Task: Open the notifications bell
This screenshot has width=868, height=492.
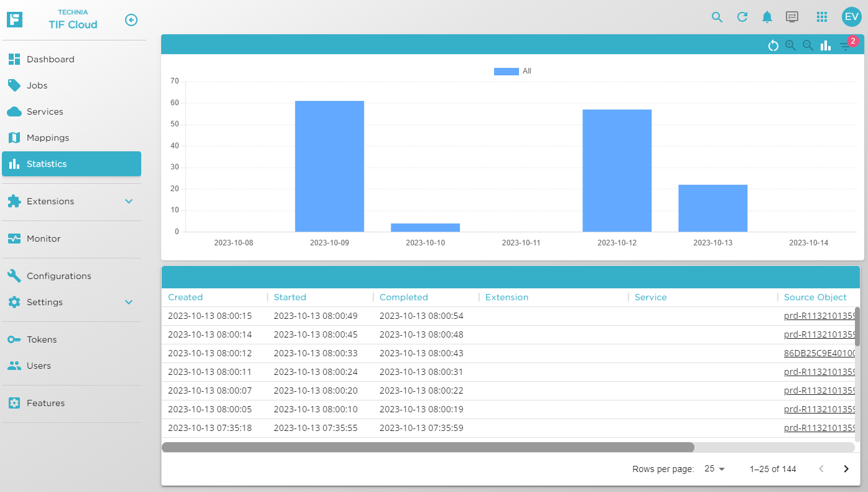Action: 767,17
